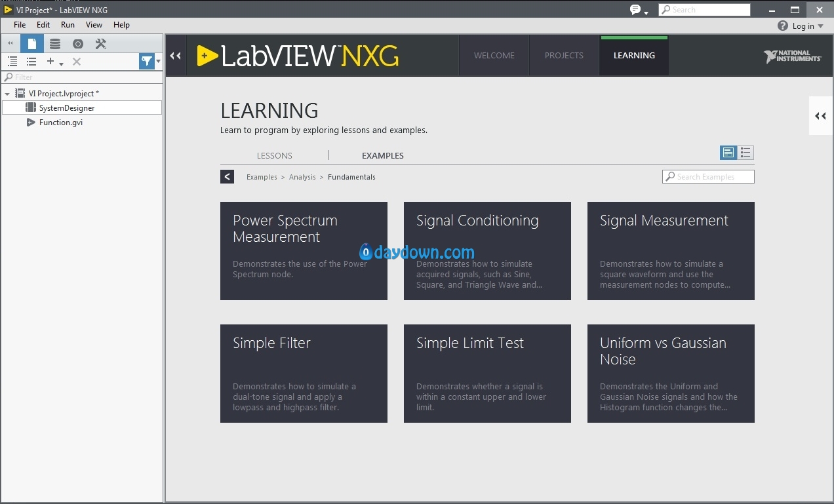Image resolution: width=834 pixels, height=504 pixels.
Task: Click the plus add-item icon
Action: tap(50, 61)
